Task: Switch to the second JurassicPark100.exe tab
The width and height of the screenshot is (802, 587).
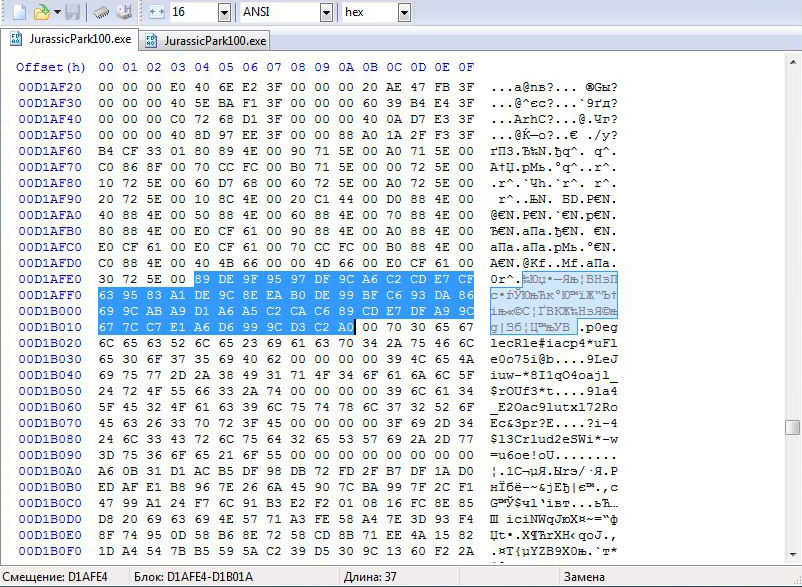Action: click(207, 40)
